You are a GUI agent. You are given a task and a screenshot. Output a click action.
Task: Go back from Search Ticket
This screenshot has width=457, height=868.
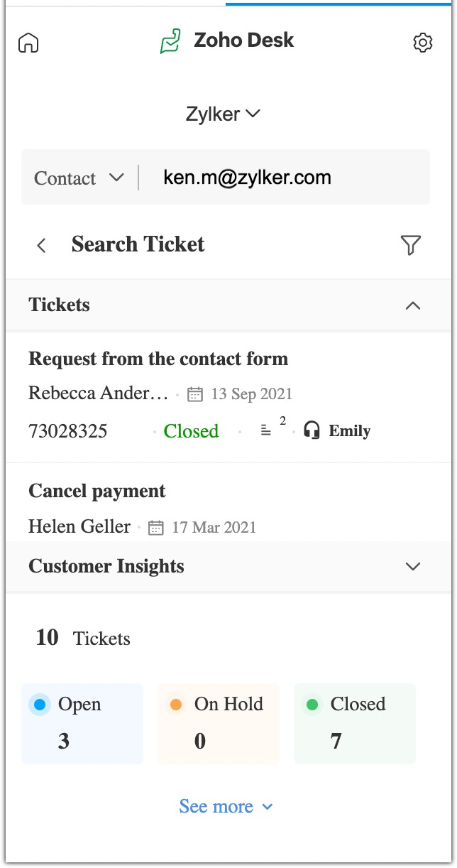pyautogui.click(x=41, y=246)
